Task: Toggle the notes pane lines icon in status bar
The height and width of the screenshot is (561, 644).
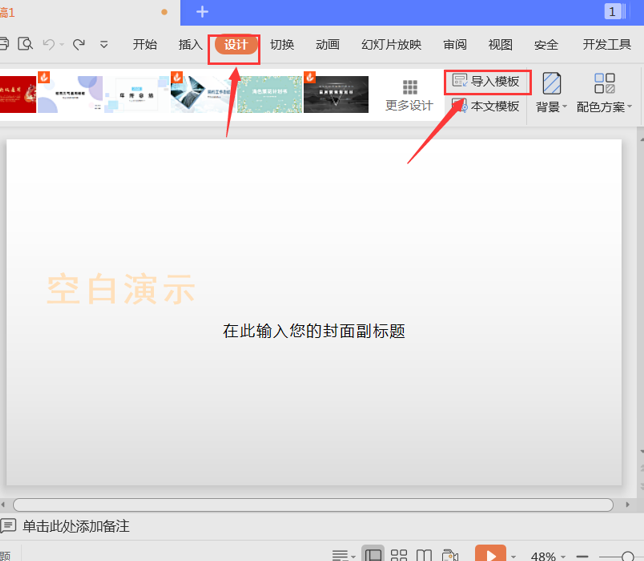Action: pyautogui.click(x=340, y=555)
